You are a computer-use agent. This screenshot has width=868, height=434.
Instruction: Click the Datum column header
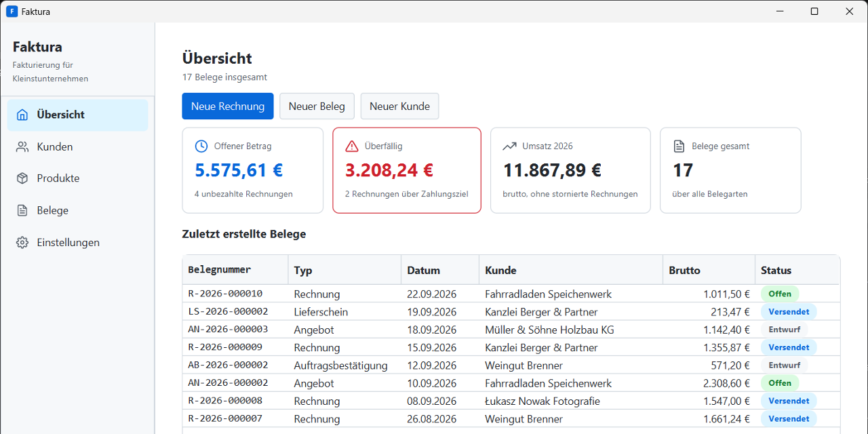(440, 270)
